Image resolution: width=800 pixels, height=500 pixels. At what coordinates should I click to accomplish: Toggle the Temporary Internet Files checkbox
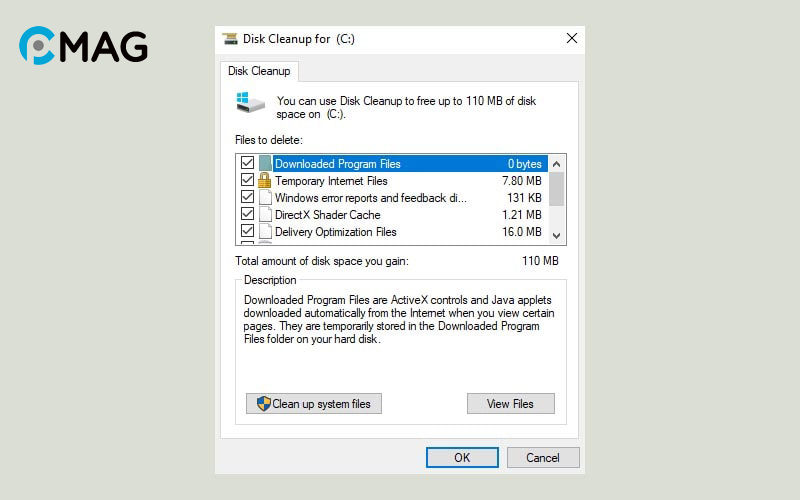coord(247,181)
